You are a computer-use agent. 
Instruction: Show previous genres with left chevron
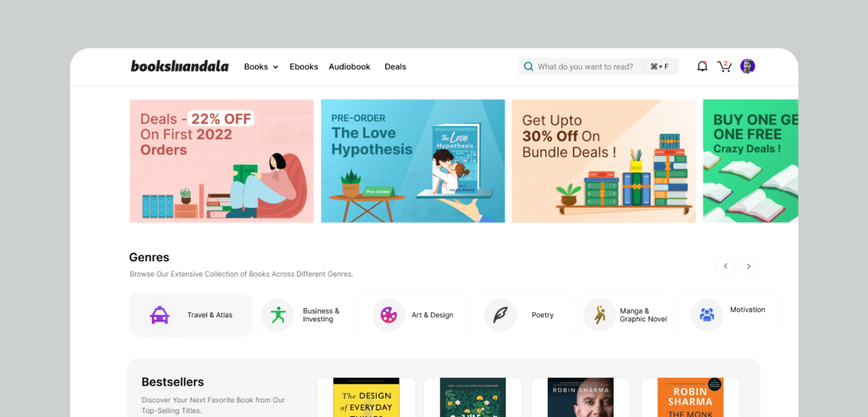(726, 266)
